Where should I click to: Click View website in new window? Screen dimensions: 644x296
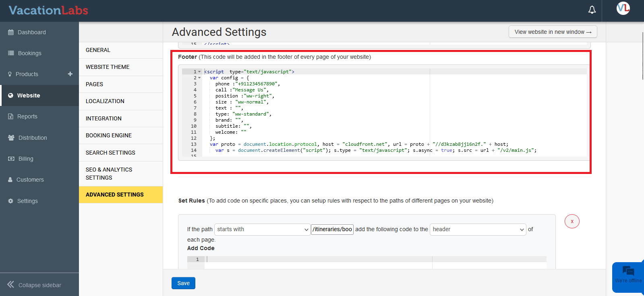click(553, 32)
